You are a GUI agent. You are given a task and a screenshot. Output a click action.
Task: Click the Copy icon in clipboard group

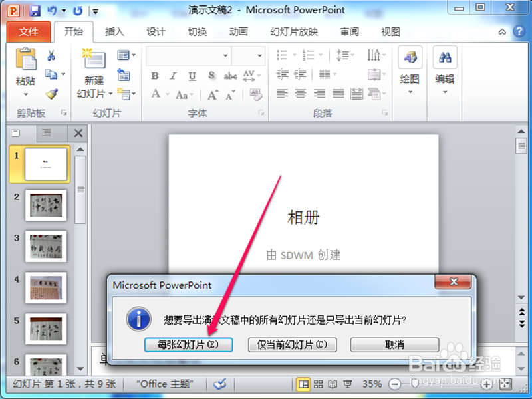51,74
